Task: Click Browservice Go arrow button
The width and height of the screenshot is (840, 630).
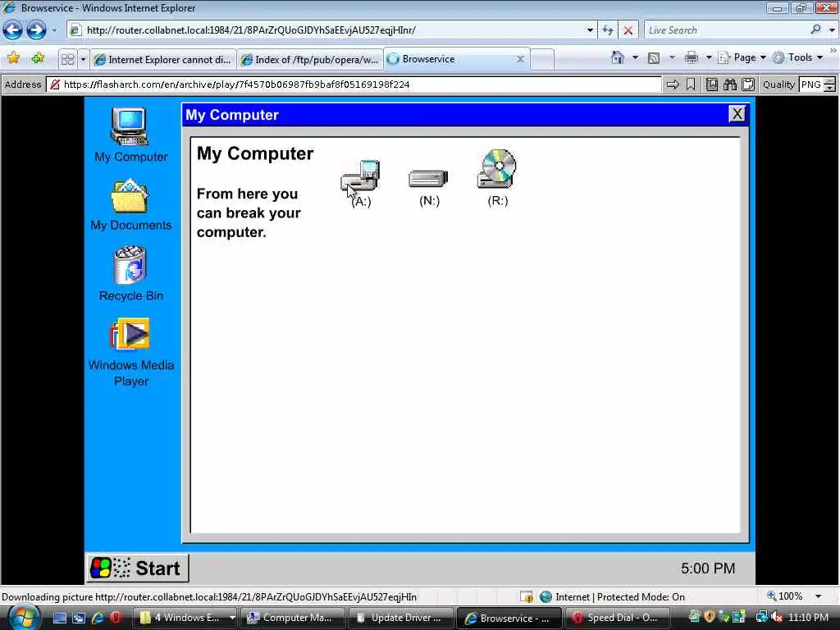Action: point(673,84)
